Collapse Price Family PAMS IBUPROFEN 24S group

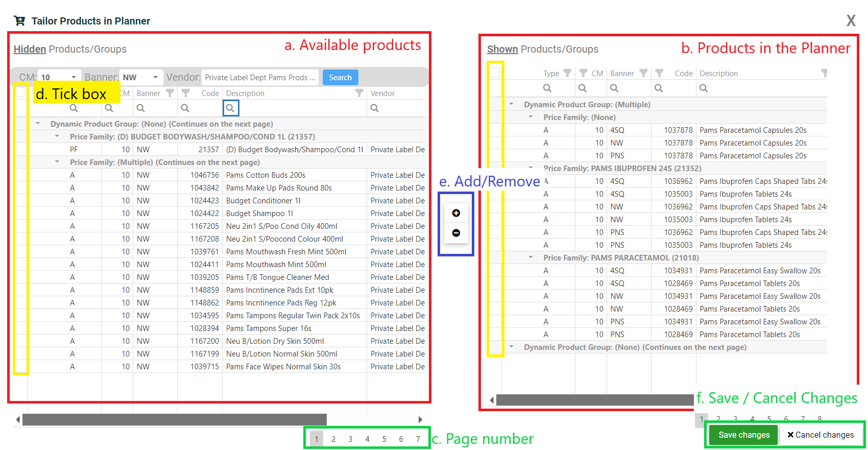531,168
